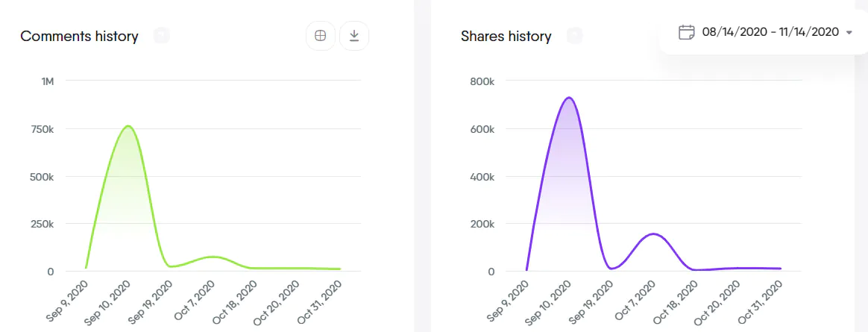Click the 600k label on shares axis
The image size is (868, 332).
coord(482,129)
